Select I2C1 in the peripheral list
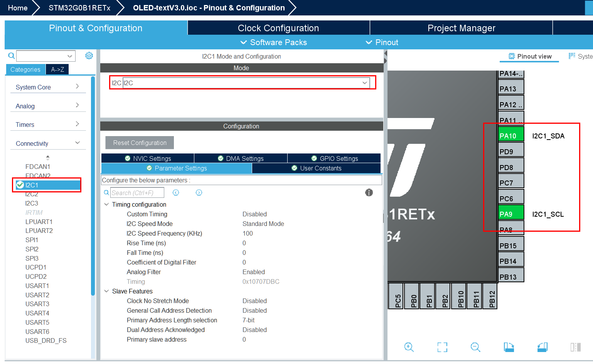This screenshot has height=364, width=593. (x=47, y=185)
